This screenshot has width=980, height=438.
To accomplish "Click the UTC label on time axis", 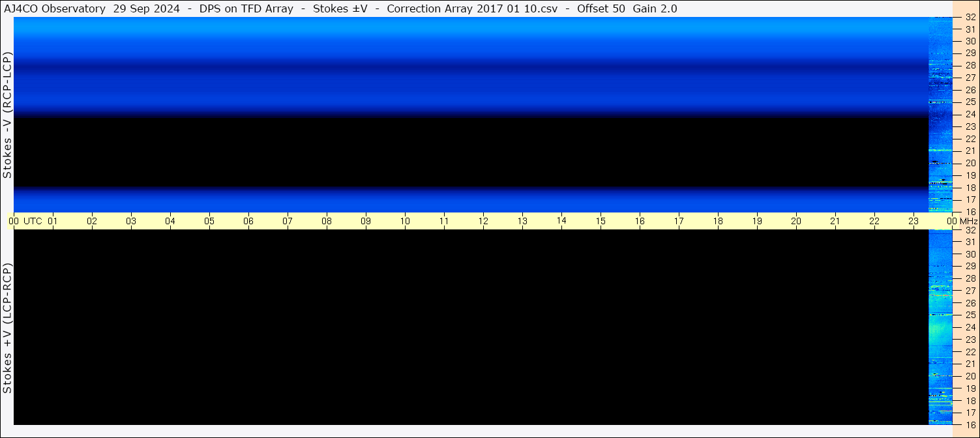I will [33, 221].
